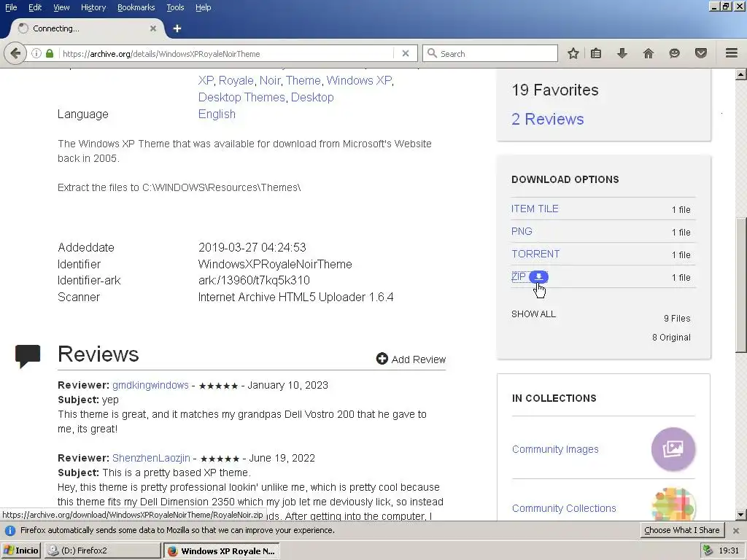The height and width of the screenshot is (560, 747).
Task: Open the Desktop Themes topic link
Action: [x=241, y=97]
